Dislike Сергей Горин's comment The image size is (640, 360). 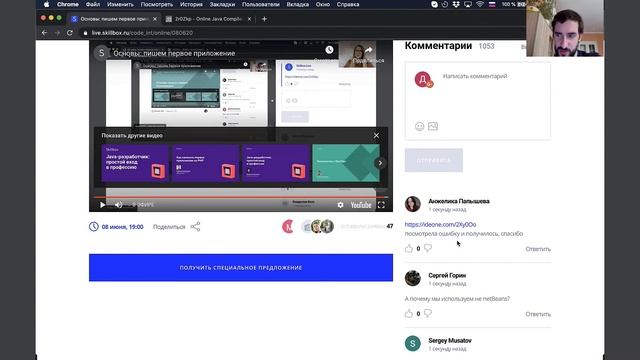coord(428,313)
